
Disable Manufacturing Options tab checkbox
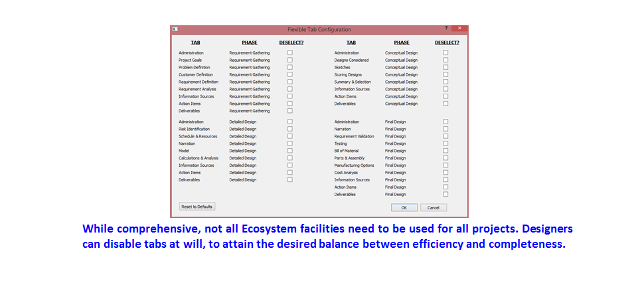point(446,165)
